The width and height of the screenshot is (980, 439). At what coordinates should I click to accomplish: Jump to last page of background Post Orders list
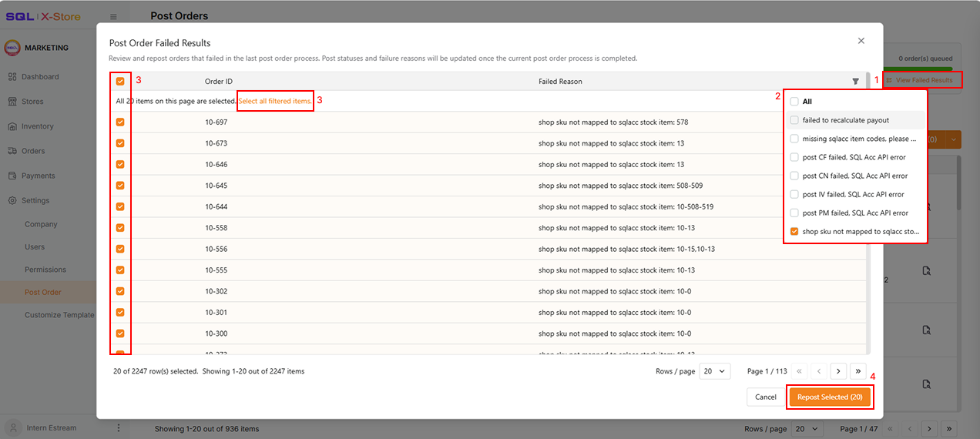coord(949,429)
